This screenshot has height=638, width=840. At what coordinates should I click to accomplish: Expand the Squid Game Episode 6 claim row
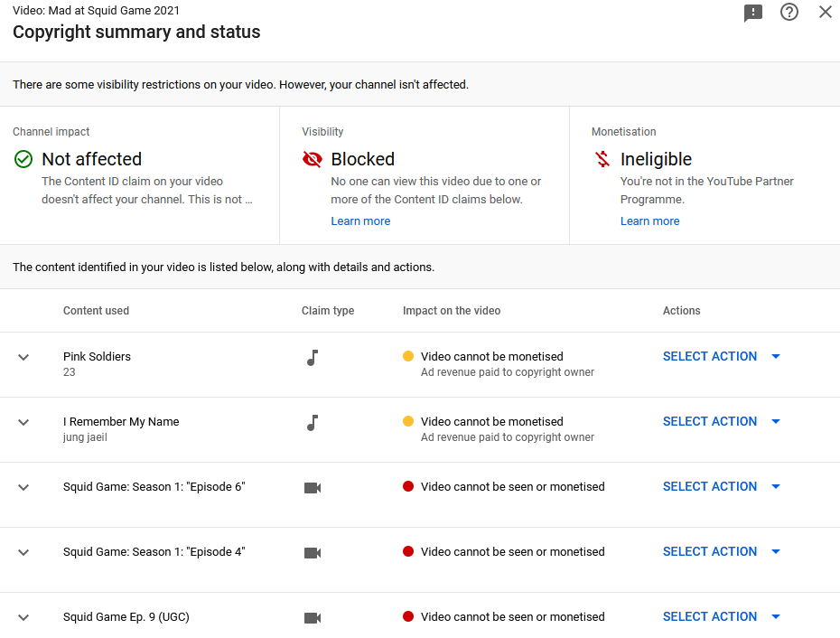coord(23,487)
